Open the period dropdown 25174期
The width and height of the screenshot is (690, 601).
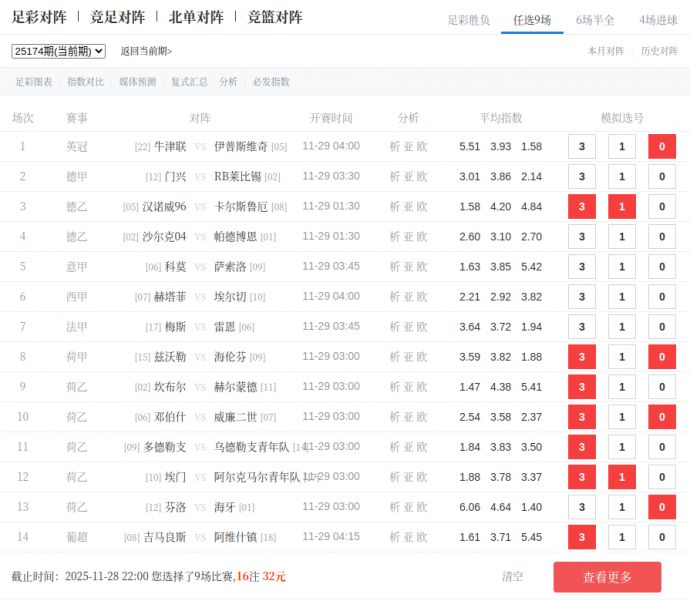pyautogui.click(x=59, y=51)
